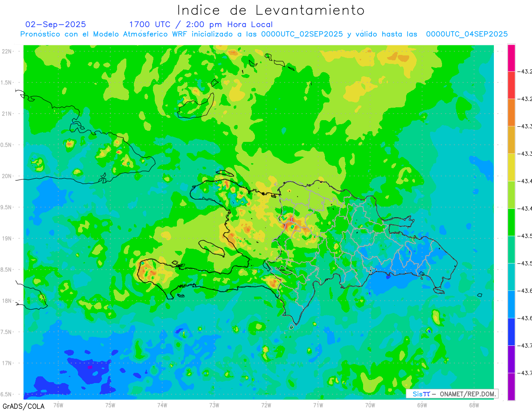Screen dimensions: 532x411
Task: Click the '72W' longitude label
Action: coord(266,405)
